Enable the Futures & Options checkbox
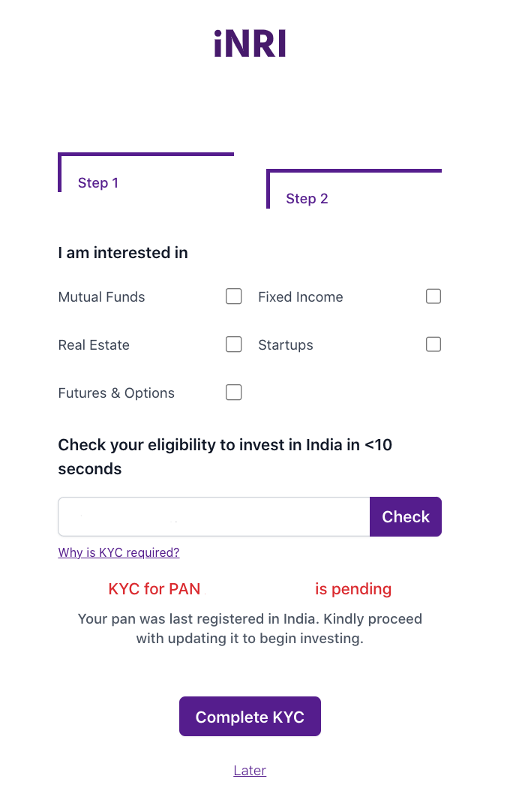Screen dimensions: 513x812 tap(233, 392)
